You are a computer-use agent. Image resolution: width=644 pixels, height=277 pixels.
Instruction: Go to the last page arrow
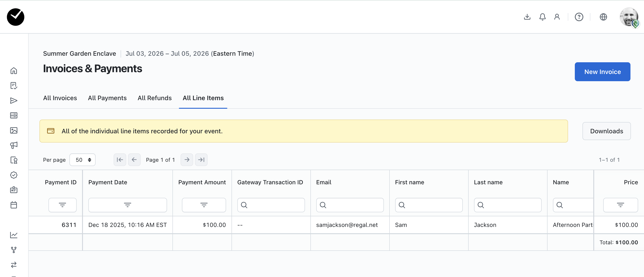click(201, 160)
